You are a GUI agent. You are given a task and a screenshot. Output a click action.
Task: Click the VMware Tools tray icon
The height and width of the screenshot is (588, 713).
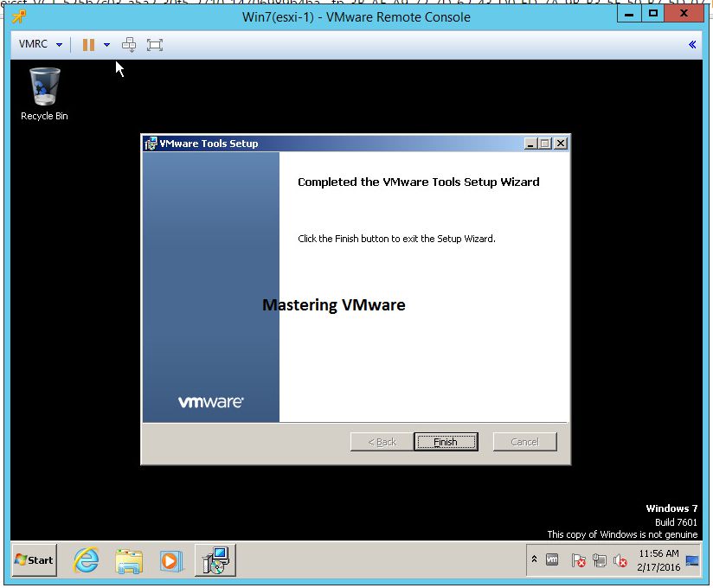(x=552, y=559)
